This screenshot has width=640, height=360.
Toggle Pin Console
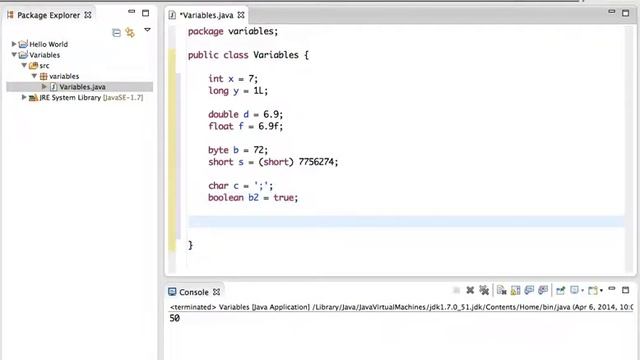pos(560,290)
